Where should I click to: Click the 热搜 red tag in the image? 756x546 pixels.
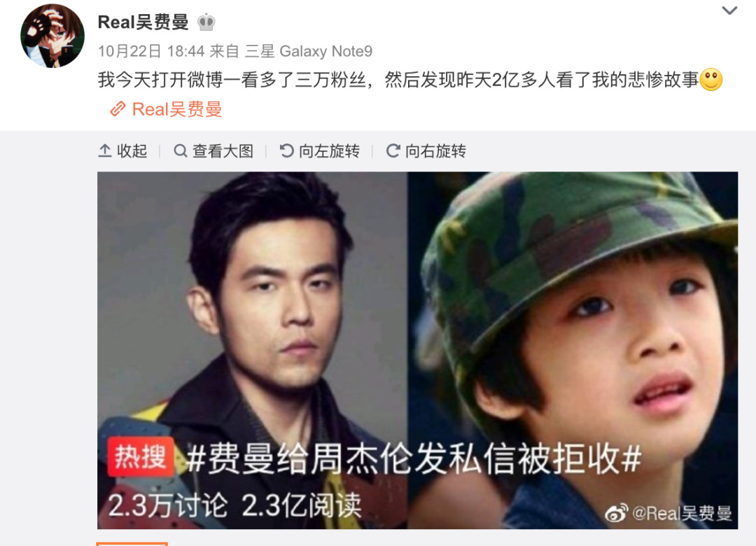(x=140, y=457)
